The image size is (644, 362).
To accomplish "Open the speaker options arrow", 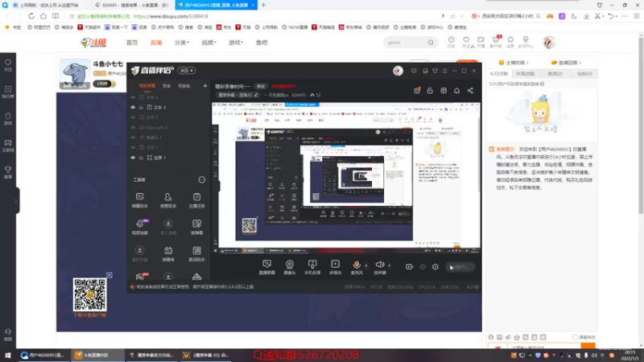I will tap(389, 265).
